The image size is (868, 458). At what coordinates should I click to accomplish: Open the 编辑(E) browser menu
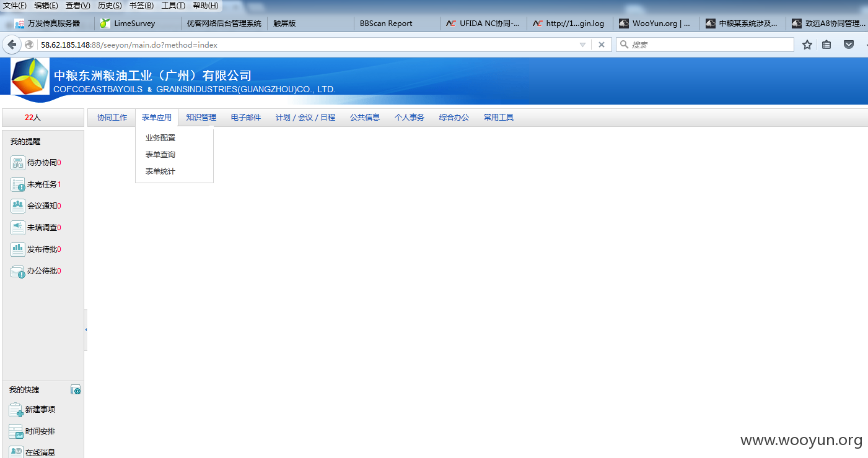[46, 6]
